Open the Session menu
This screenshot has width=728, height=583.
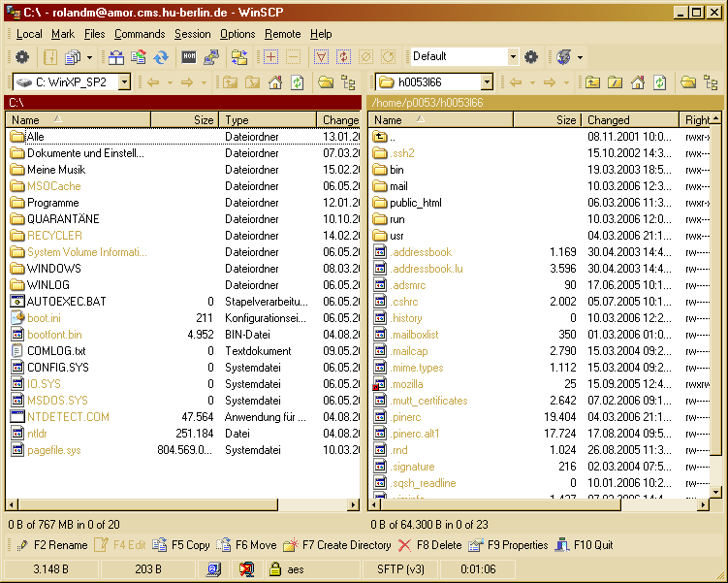192,34
